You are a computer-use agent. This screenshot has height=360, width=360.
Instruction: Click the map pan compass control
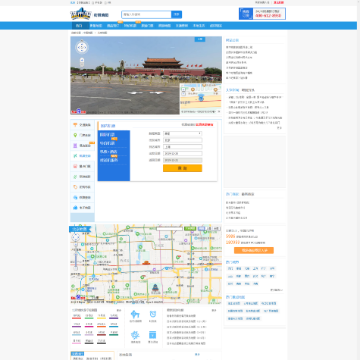(76, 237)
